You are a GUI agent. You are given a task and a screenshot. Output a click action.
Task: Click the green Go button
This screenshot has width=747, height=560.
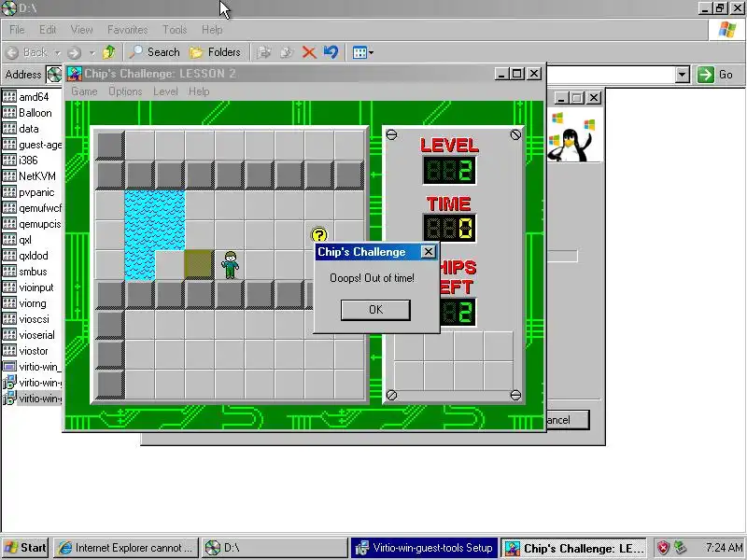point(715,75)
